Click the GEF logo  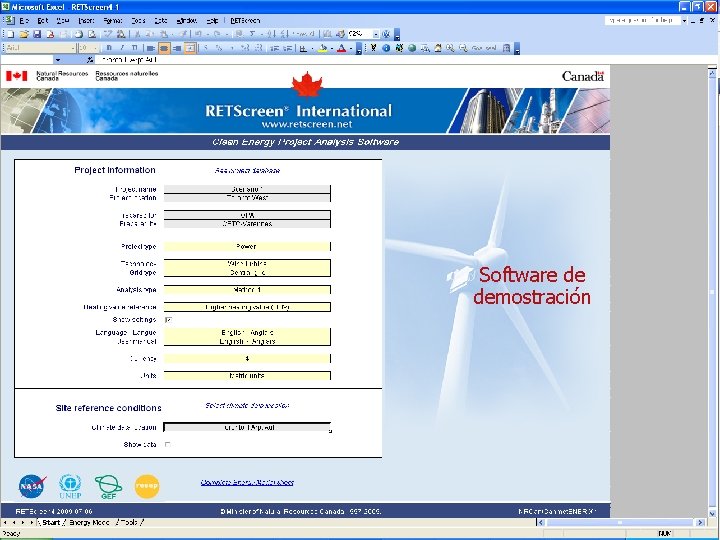[x=108, y=487]
